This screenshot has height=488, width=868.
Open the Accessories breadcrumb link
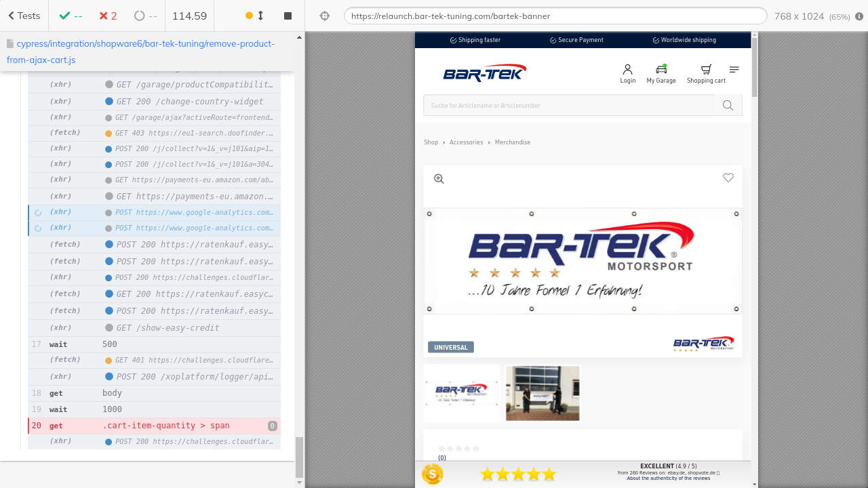point(466,142)
